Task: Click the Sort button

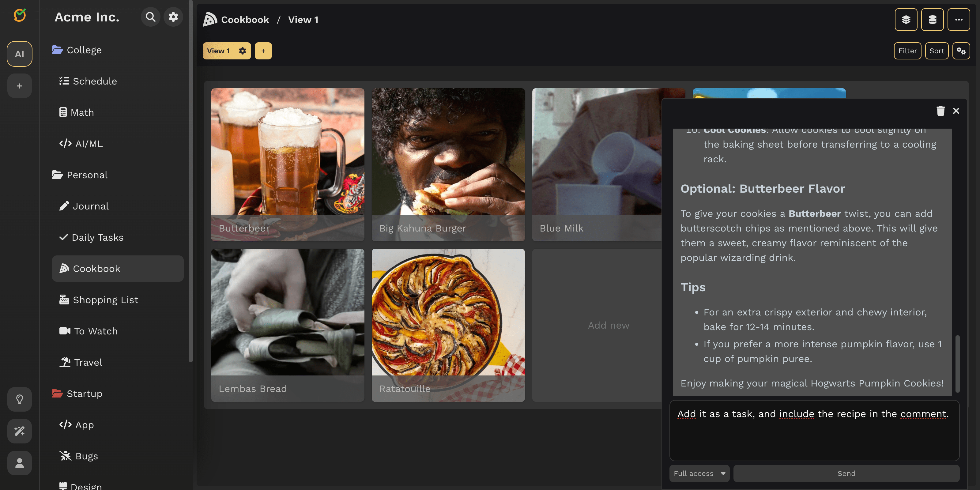Action: 937,51
